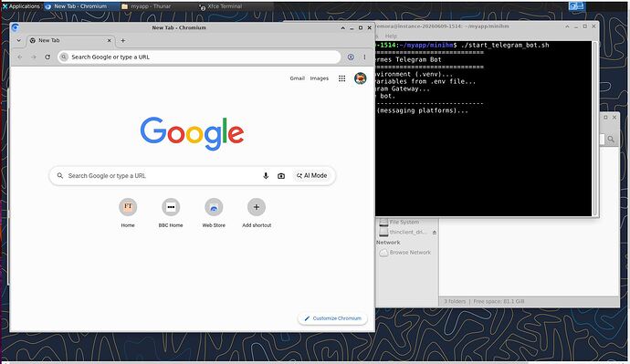Select Browse Network in Thunar sidebar
Viewport: 630px width, 364px height.
click(x=410, y=253)
